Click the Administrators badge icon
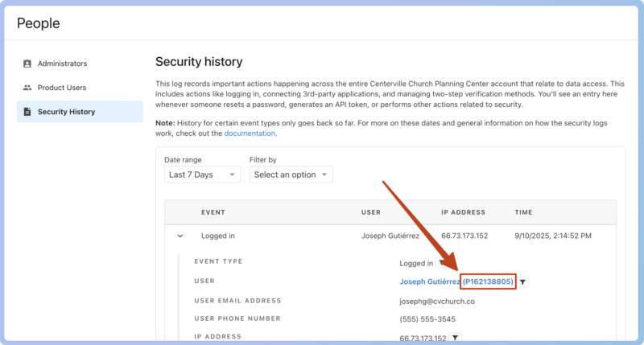 point(27,64)
